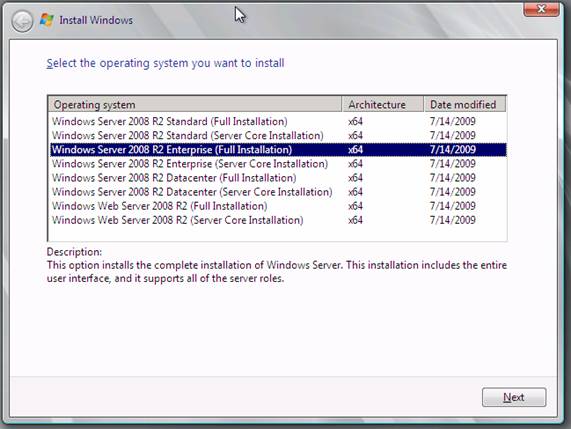
Task: Select Windows Web Server 2008 R2 (Full Installation)
Action: (x=277, y=206)
